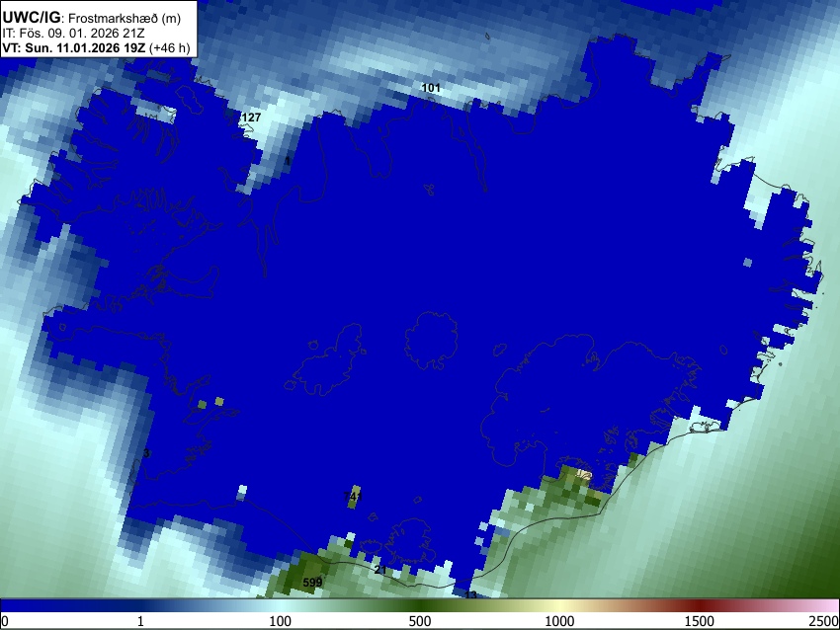Select the '2500' tick label on the color scale
Viewport: 840px width, 630px height.
coord(824,621)
